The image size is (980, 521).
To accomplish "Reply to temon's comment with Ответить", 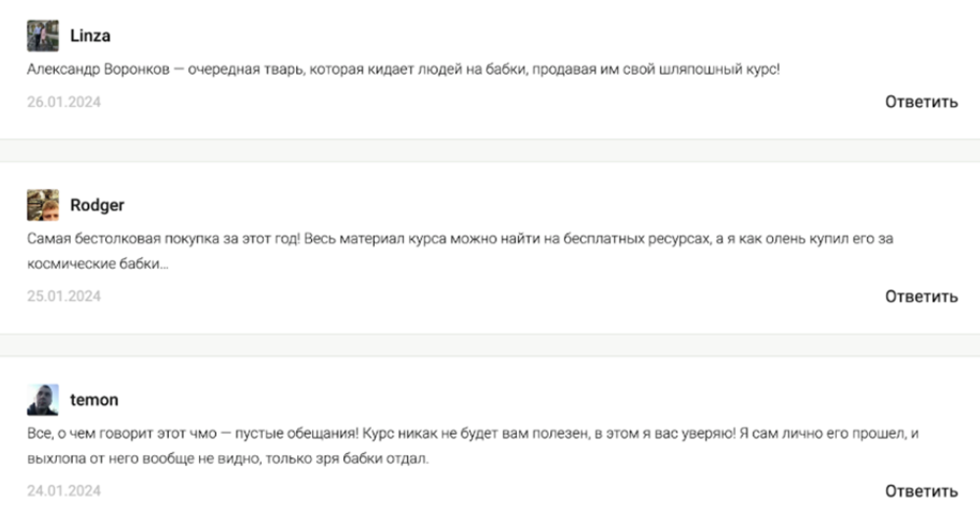I will tap(921, 491).
